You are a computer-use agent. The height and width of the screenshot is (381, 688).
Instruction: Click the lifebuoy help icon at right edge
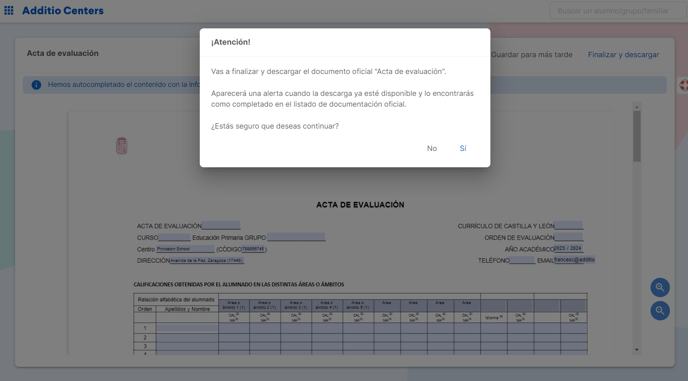[684, 85]
